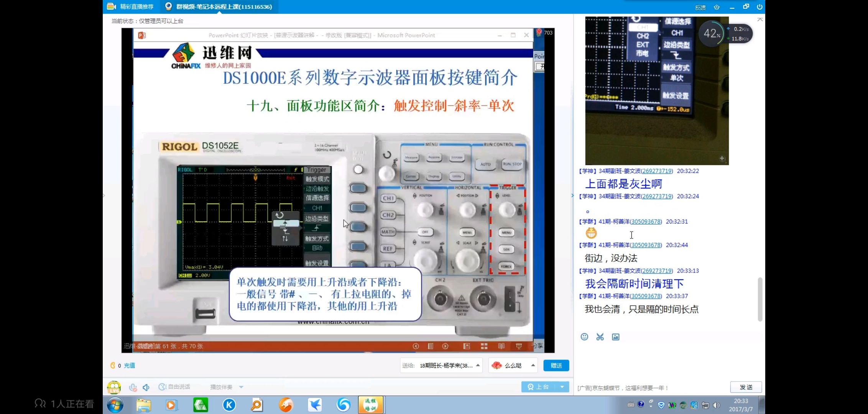Click the 充值 recharge link

[129, 365]
